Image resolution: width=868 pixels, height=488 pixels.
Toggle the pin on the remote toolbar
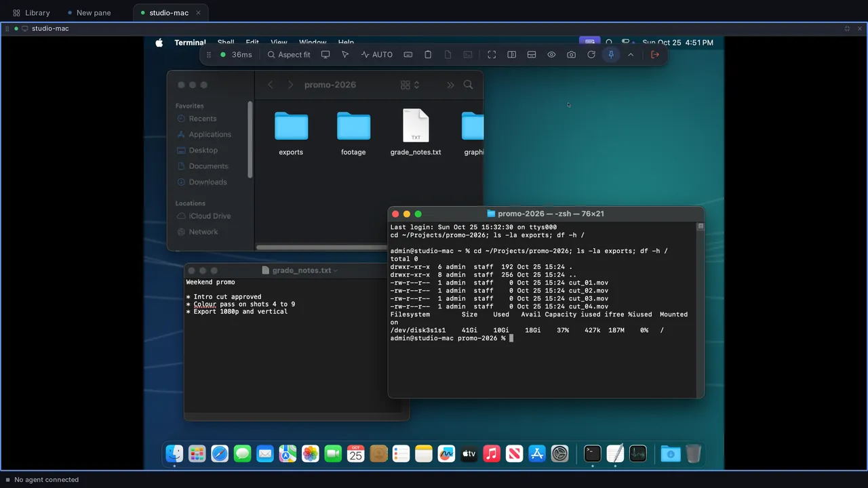(611, 55)
